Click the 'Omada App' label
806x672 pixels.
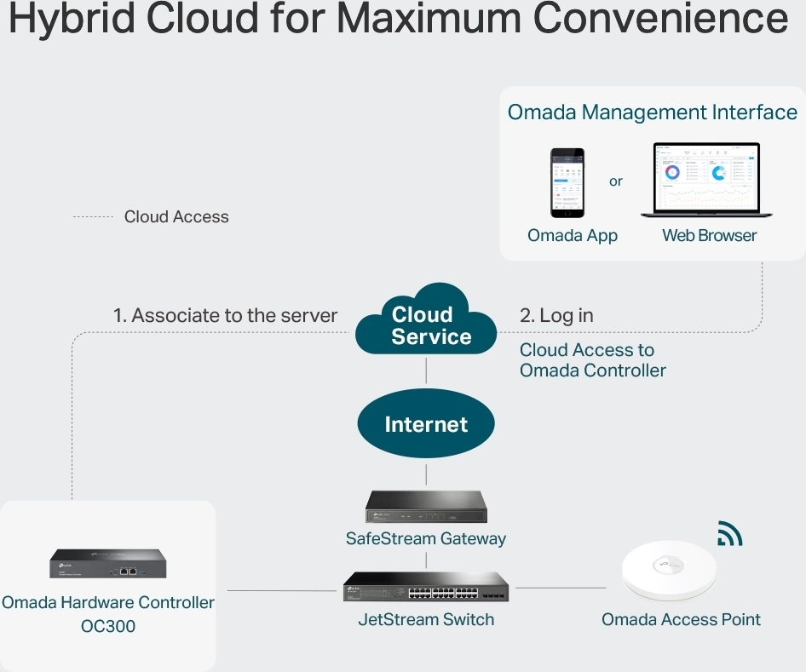tap(573, 236)
